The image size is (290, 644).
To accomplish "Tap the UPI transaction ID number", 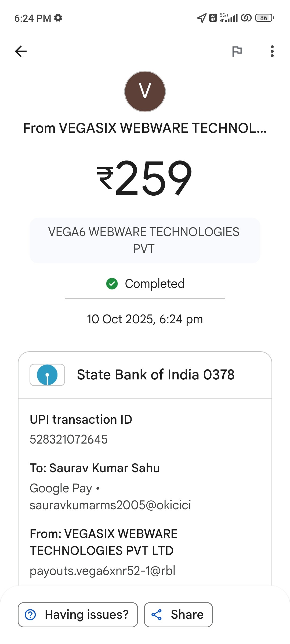I will (69, 440).
